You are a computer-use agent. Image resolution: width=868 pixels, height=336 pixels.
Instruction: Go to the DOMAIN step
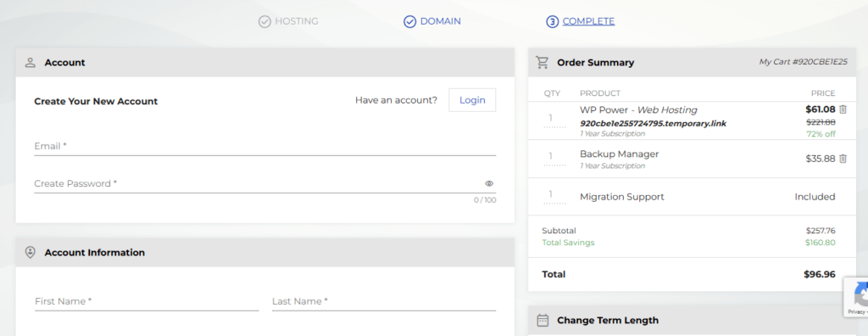point(441,21)
